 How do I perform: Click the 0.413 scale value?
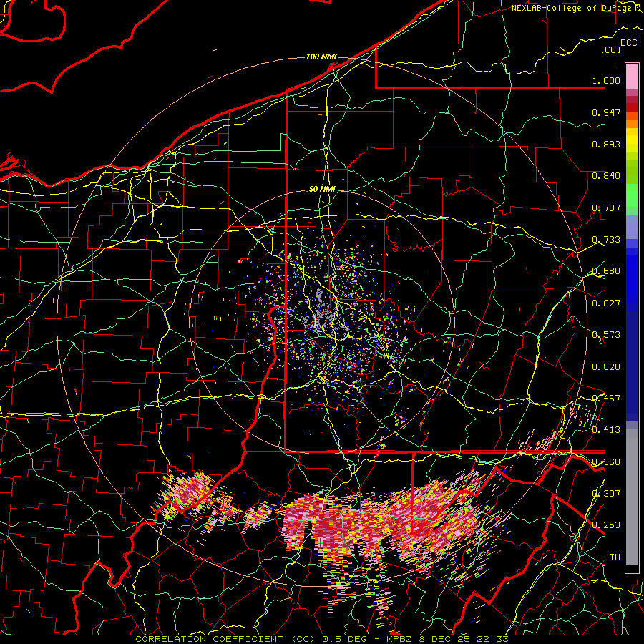click(x=606, y=430)
